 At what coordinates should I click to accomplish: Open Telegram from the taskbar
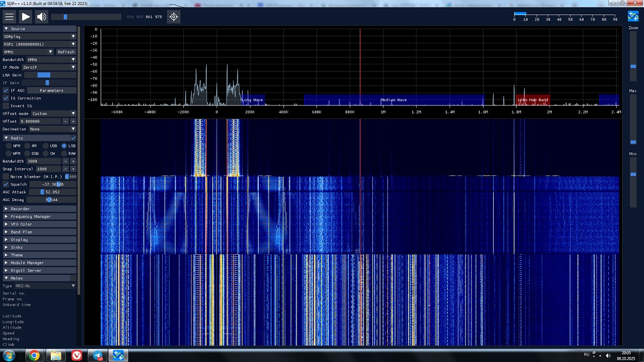pos(97,355)
